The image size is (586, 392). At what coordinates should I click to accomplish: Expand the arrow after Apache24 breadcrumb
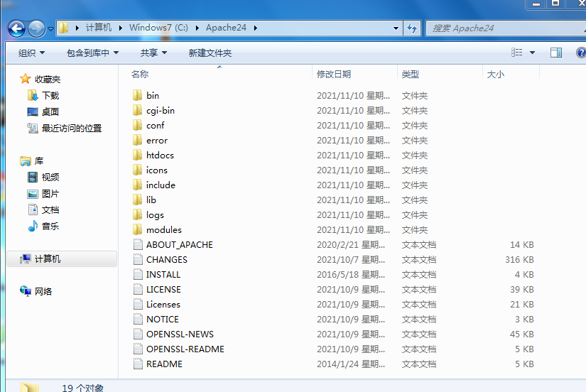click(256, 28)
